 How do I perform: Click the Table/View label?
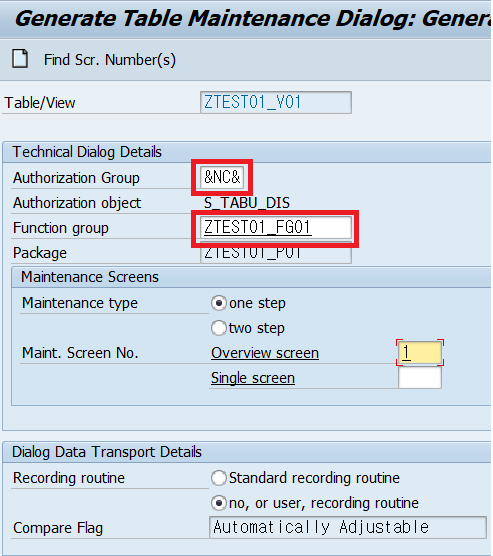tap(40, 103)
